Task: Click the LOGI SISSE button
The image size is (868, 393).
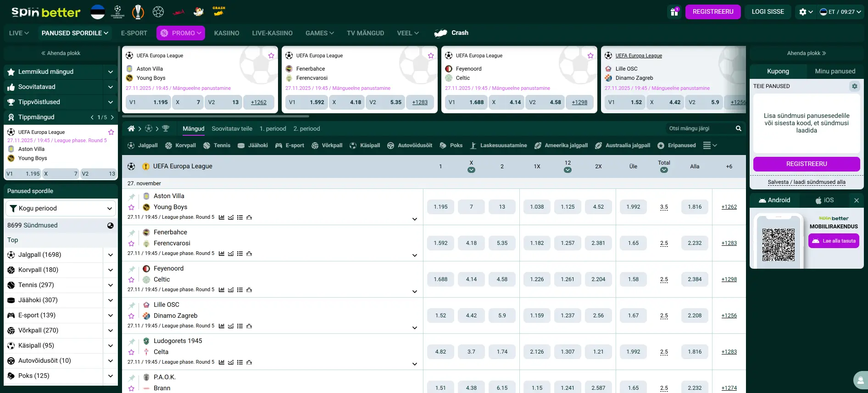Action: click(768, 12)
